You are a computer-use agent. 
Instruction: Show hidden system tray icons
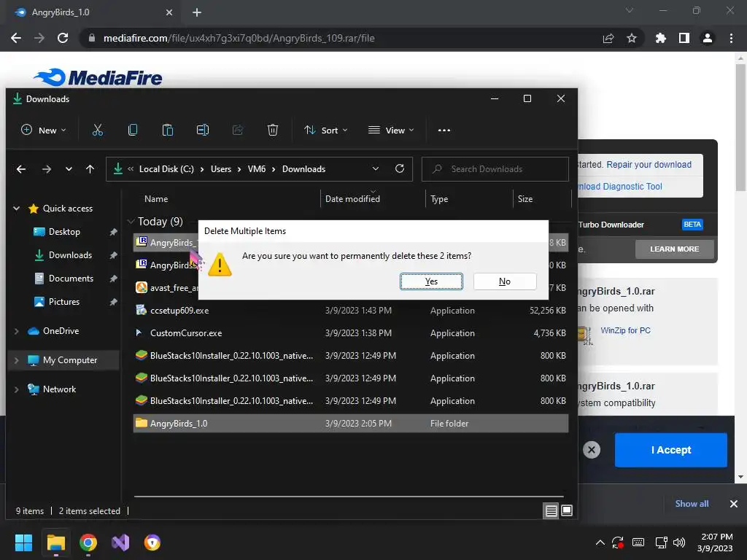pyautogui.click(x=600, y=542)
